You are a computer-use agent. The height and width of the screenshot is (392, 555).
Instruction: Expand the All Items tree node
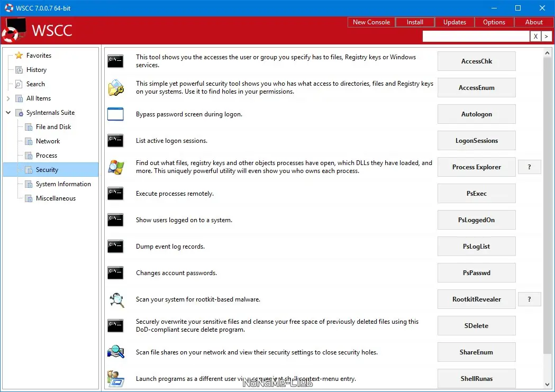point(8,98)
